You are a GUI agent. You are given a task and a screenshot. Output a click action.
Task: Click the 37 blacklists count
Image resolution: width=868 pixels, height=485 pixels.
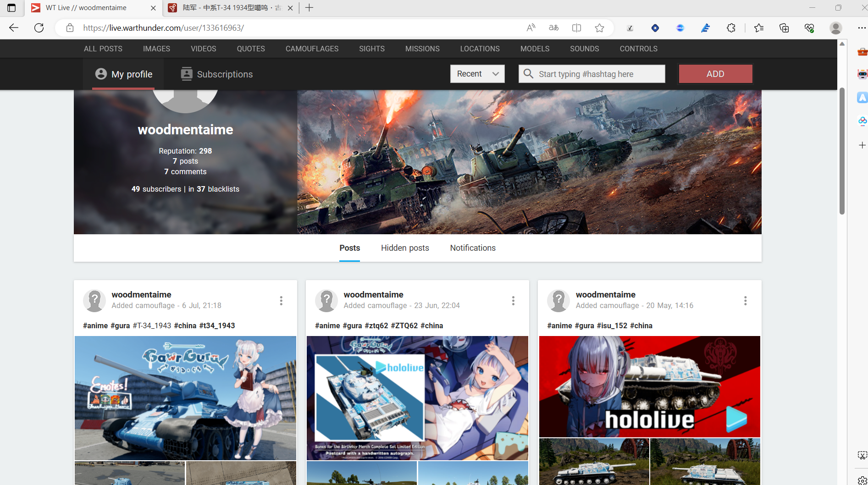click(218, 189)
